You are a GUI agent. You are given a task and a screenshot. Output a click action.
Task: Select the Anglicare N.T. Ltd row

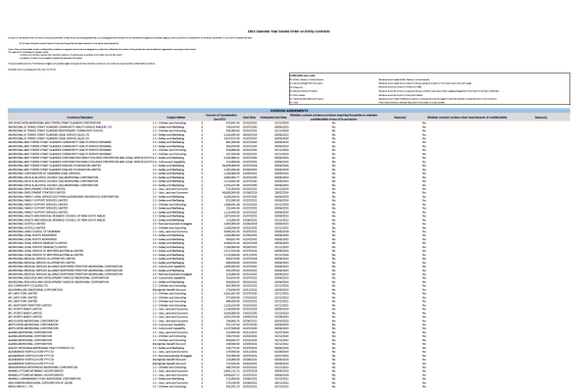(x=289, y=386)
